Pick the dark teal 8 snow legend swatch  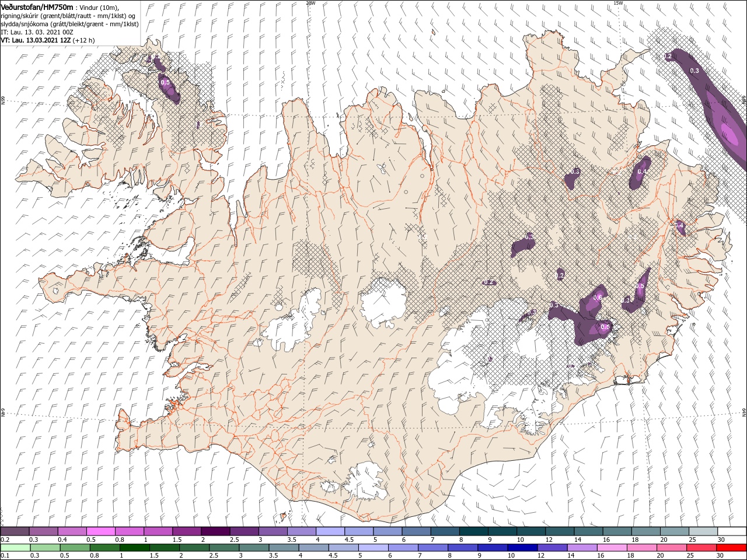pyautogui.click(x=473, y=531)
